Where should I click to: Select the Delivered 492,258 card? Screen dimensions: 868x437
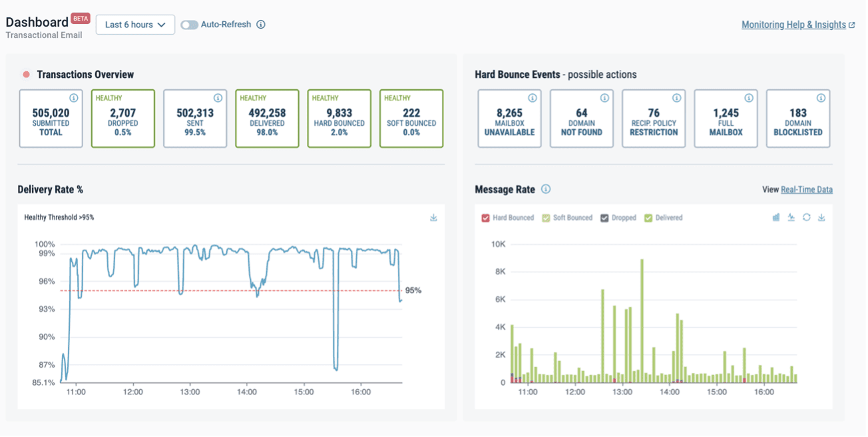(267, 119)
